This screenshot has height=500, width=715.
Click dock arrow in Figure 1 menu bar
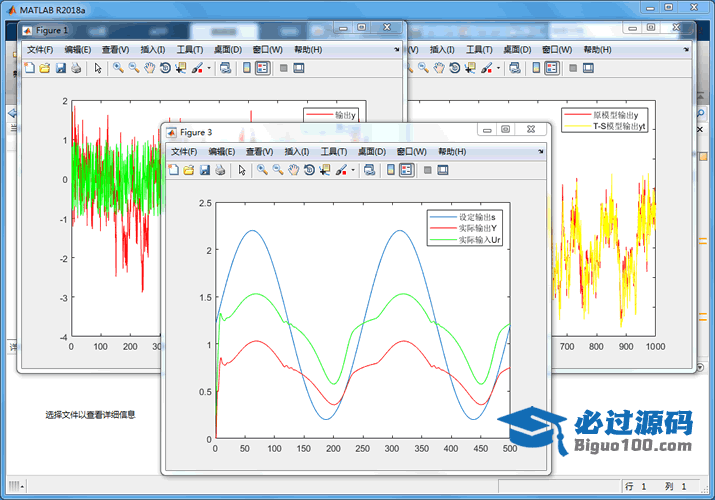coord(396,49)
